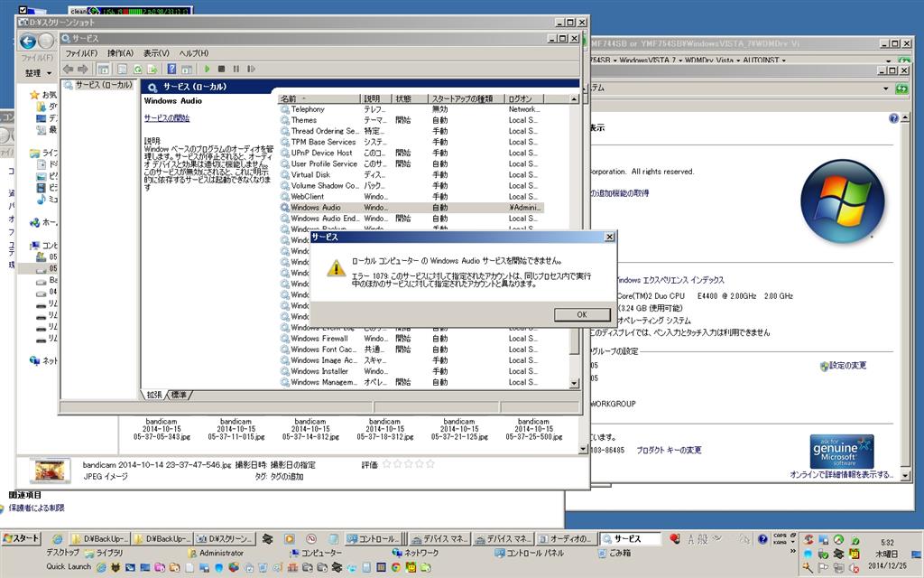Select the Virtual Disk service row
924x578 pixels.
(411, 174)
